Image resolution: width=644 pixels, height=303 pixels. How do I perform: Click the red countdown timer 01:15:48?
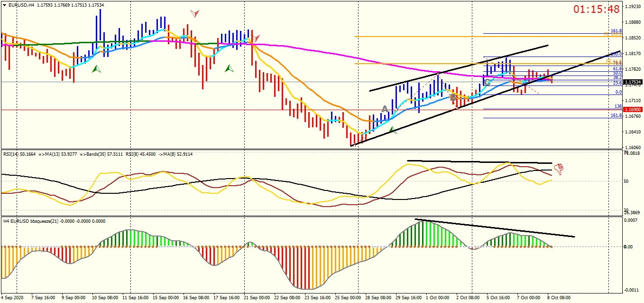pos(597,9)
